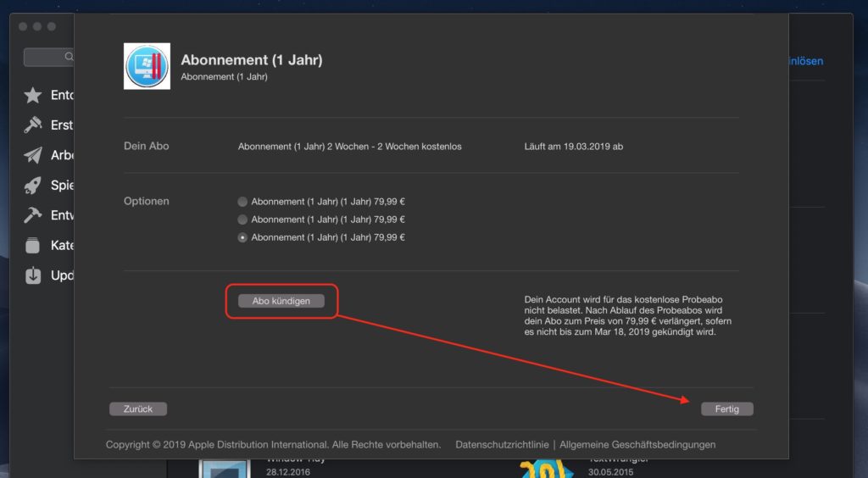Go back with the Zurück button
The image size is (868, 478).
point(138,409)
